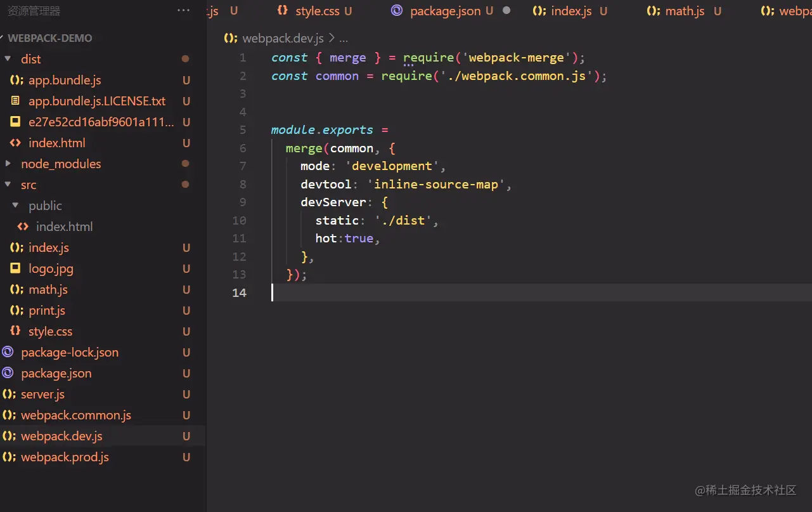Click the HTML icon of index.html under public
Image resolution: width=812 pixels, height=512 pixels.
pyautogui.click(x=23, y=227)
